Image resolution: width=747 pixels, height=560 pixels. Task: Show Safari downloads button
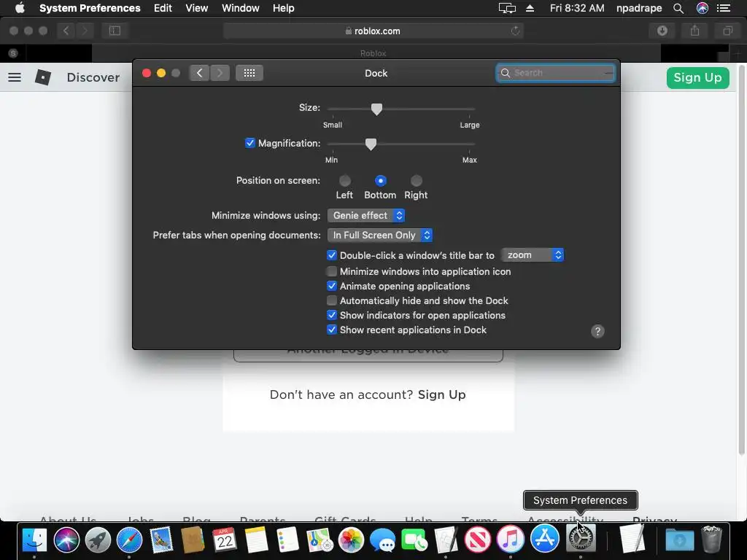[x=662, y=31]
